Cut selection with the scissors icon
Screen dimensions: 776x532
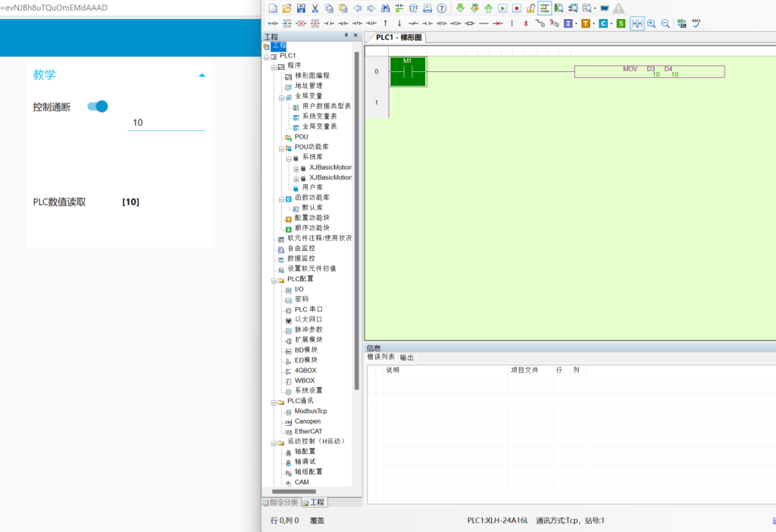(x=314, y=8)
